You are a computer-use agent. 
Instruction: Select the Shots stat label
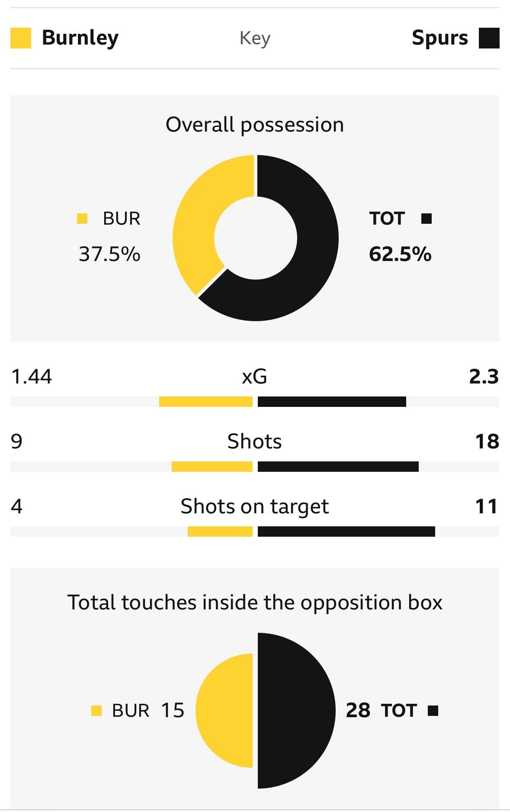pos(255,441)
